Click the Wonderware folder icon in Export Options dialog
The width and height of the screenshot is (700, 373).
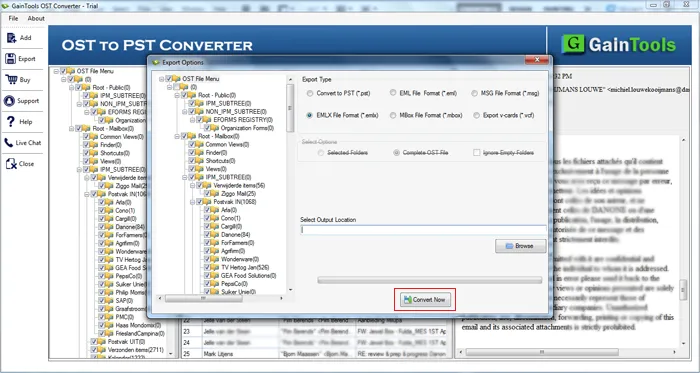pyautogui.click(x=216, y=259)
